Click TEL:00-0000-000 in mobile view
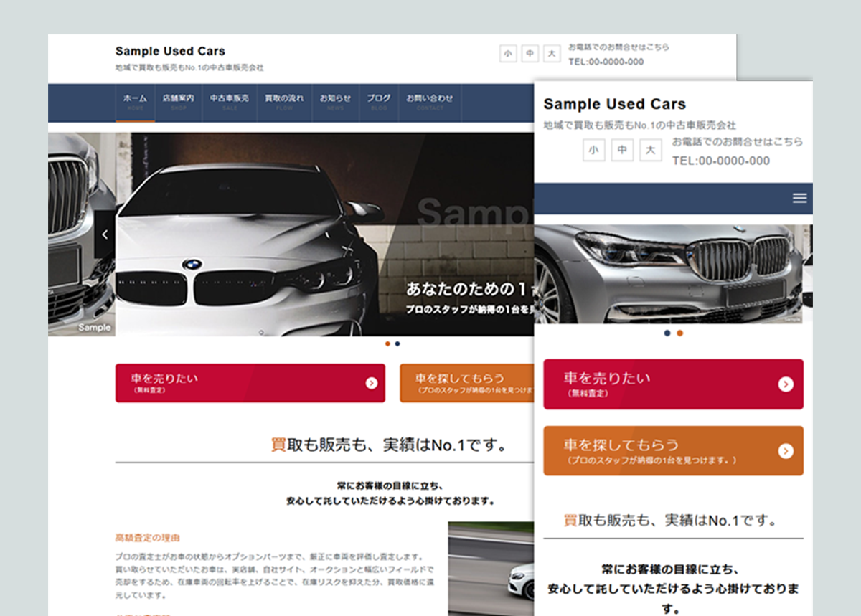This screenshot has height=616, width=861. pyautogui.click(x=721, y=161)
